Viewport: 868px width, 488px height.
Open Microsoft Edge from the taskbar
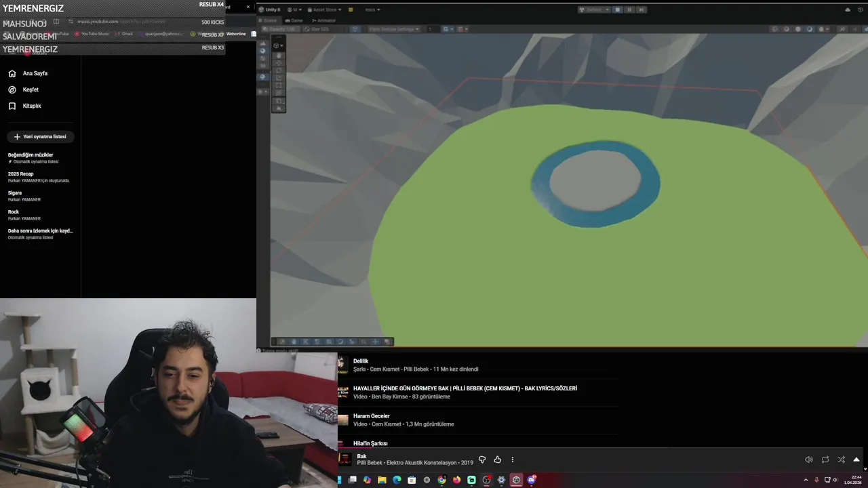coord(397,480)
